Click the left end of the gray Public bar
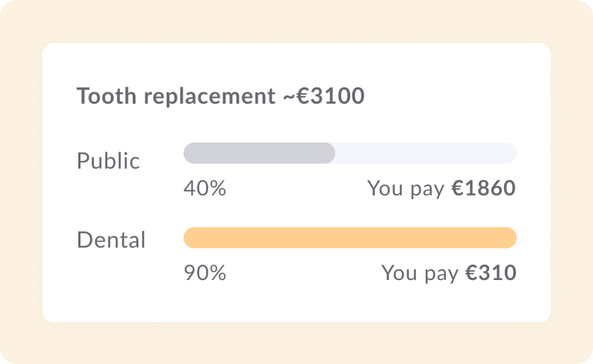The height and width of the screenshot is (364, 593). (x=191, y=153)
